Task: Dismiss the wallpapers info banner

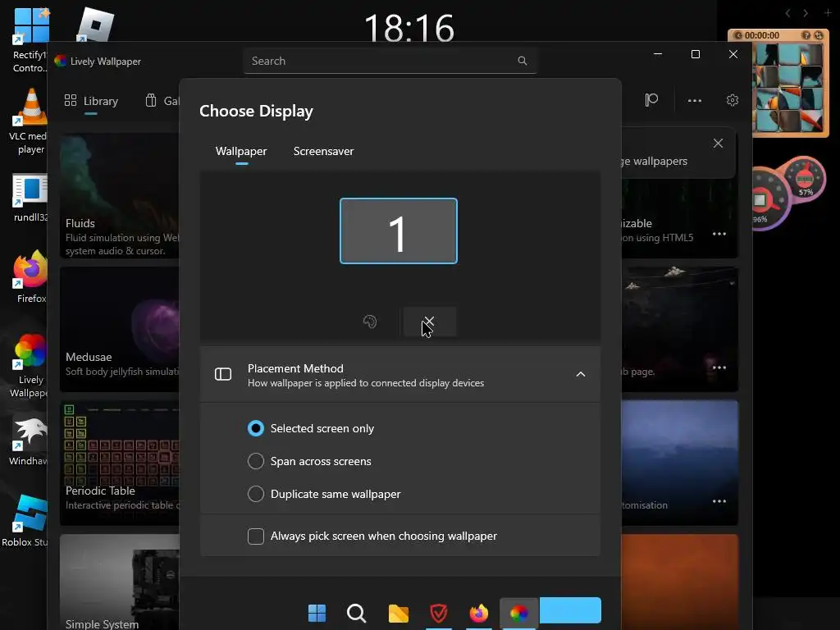Action: [x=718, y=144]
